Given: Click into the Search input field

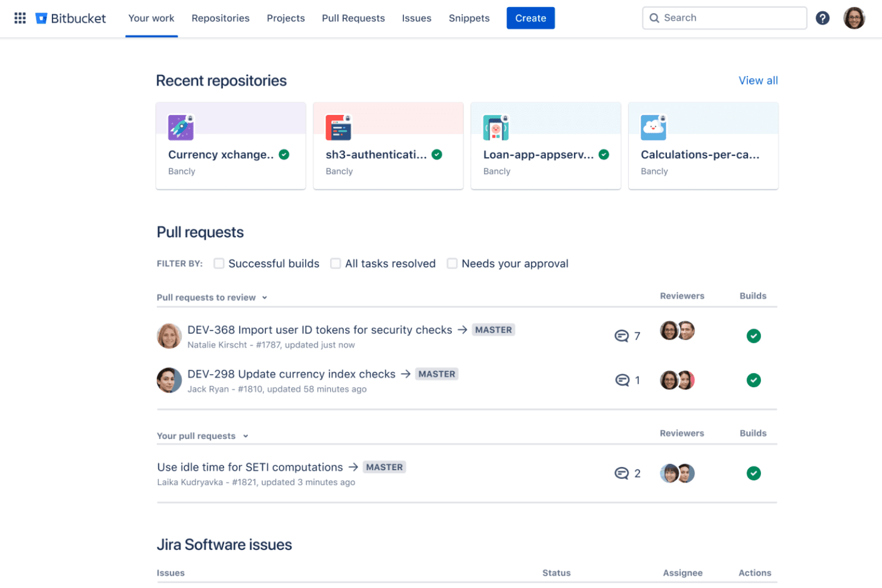Looking at the screenshot, I should 724,18.
